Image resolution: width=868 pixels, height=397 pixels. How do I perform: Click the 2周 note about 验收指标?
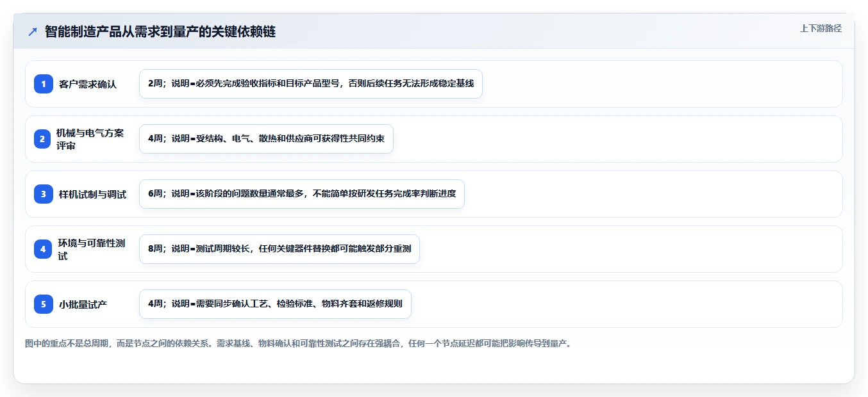[x=311, y=84]
